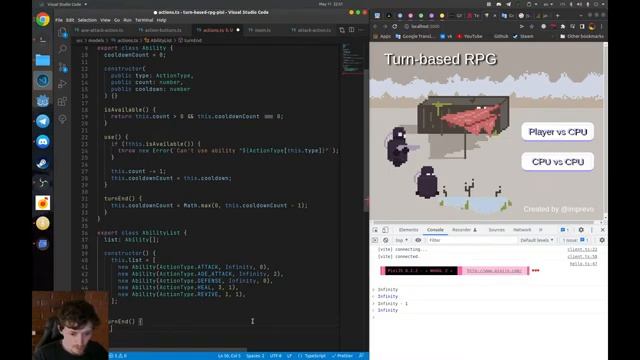Open the Selection menu in VS Code

pyautogui.click(x=87, y=20)
